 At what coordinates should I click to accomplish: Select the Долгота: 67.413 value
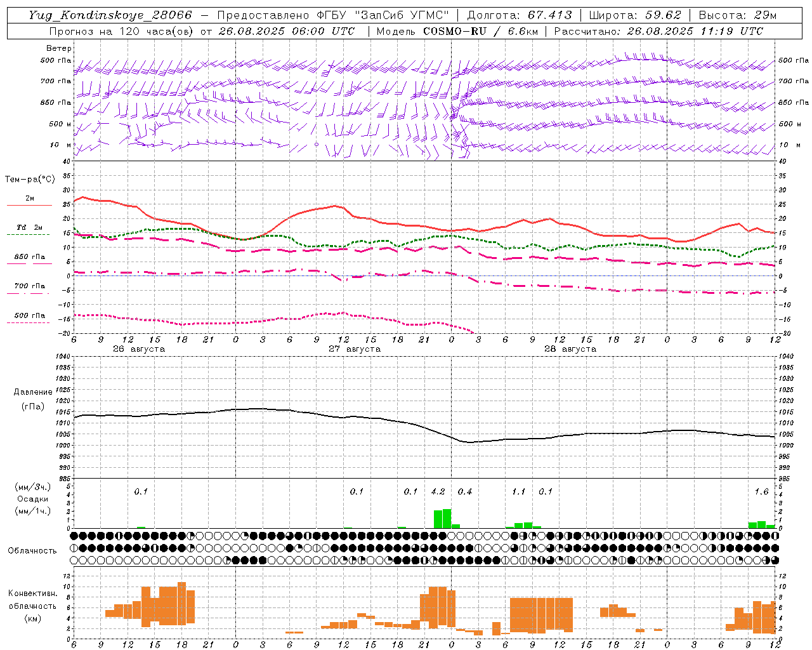click(520, 15)
